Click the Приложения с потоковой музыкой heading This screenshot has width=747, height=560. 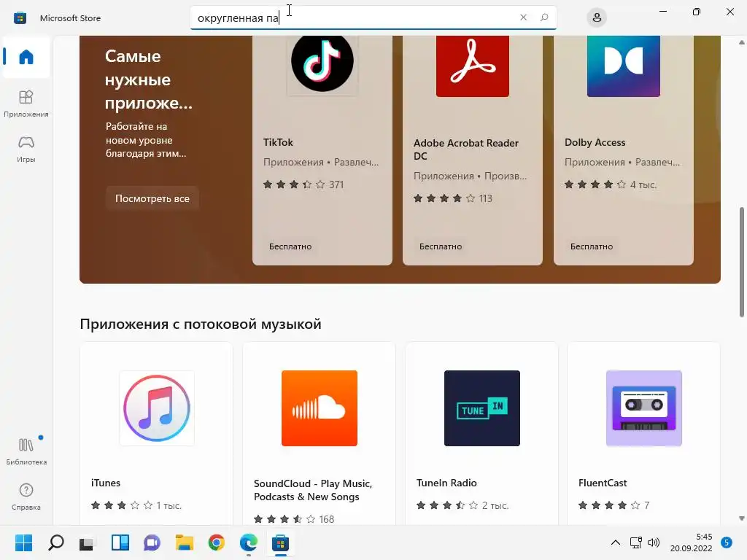click(201, 324)
